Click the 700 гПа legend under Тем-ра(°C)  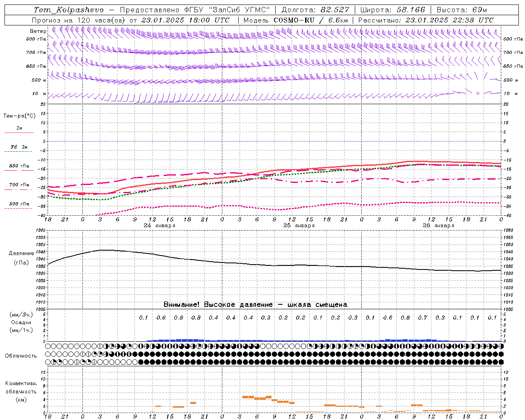pyautogui.click(x=19, y=185)
